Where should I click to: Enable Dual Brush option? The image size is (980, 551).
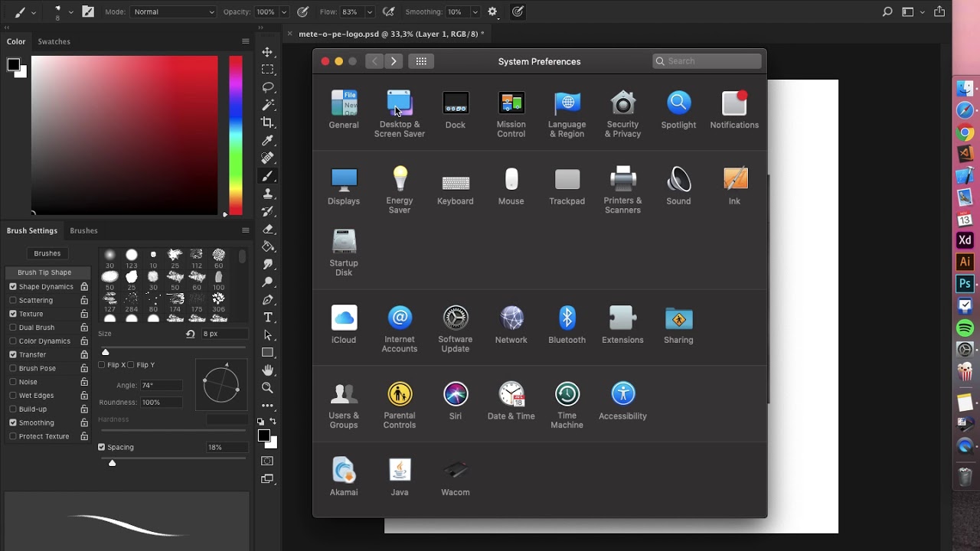pyautogui.click(x=13, y=328)
